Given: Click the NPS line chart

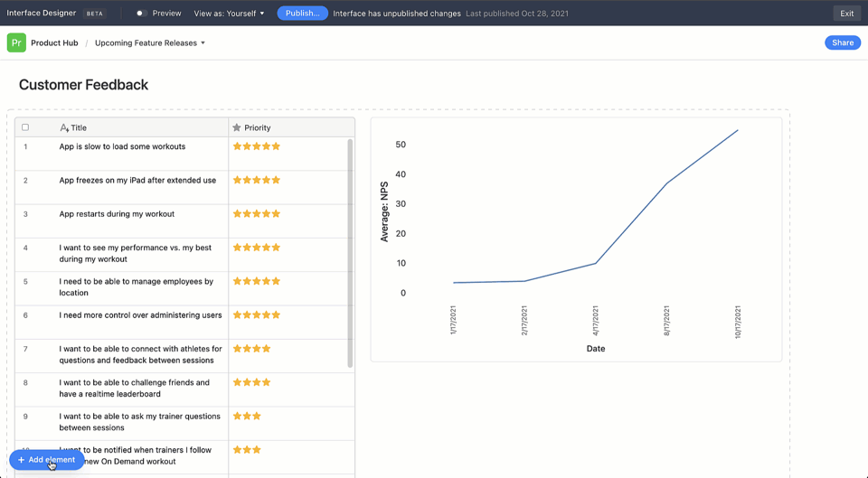Looking at the screenshot, I should [576, 239].
